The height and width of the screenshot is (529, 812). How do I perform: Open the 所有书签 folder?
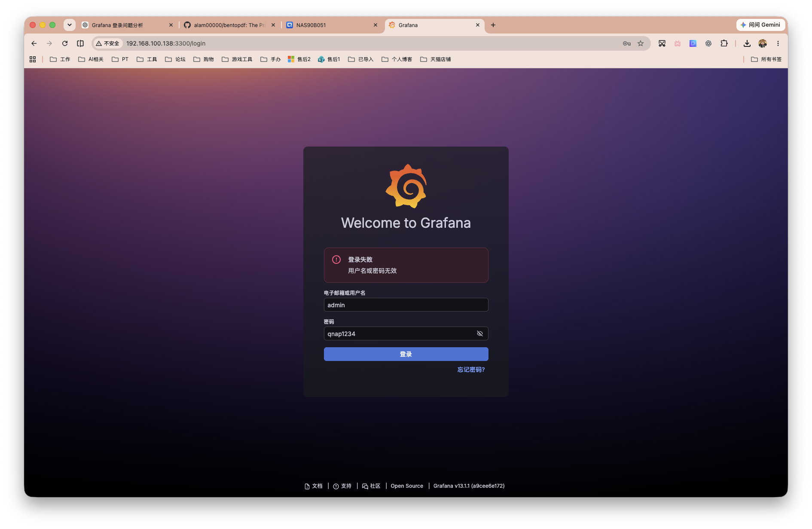point(766,59)
